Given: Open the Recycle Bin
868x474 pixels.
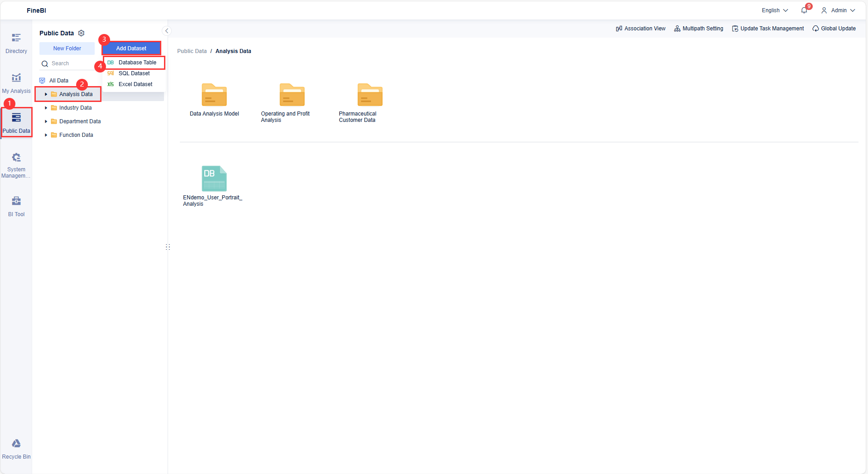Looking at the screenshot, I should [16, 449].
